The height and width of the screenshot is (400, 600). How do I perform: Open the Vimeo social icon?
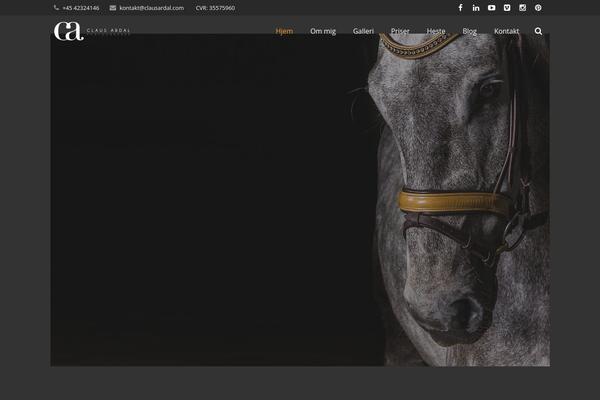507,8
